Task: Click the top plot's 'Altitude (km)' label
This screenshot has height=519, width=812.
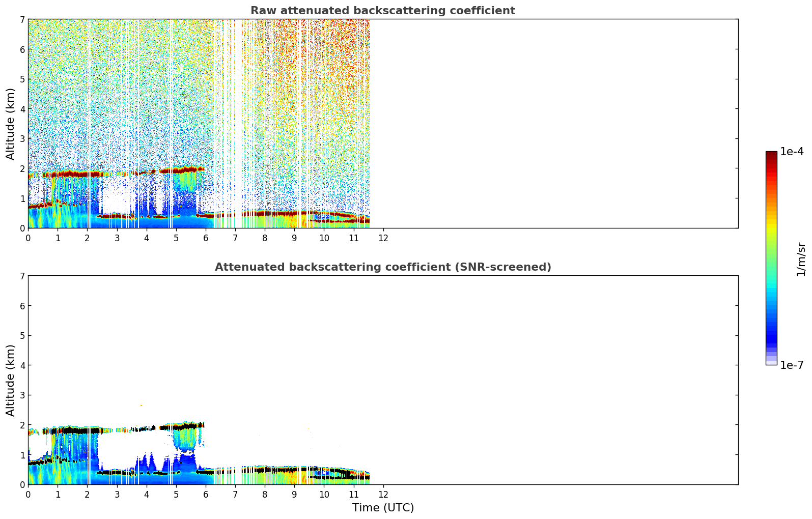Action: [x=11, y=124]
